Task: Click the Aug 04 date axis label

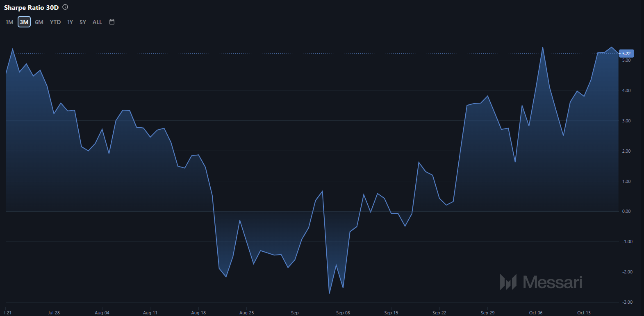Action: click(102, 313)
